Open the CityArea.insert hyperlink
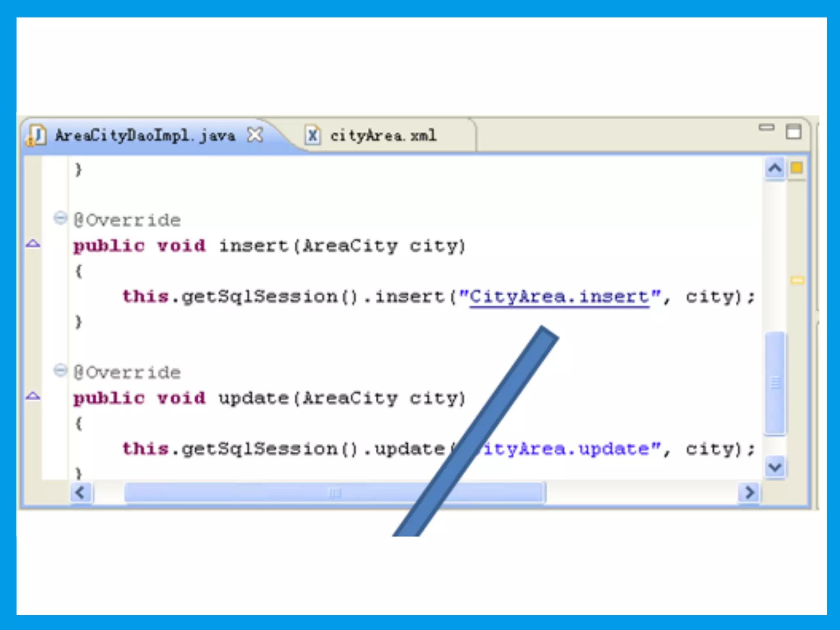The image size is (840, 630). click(559, 297)
